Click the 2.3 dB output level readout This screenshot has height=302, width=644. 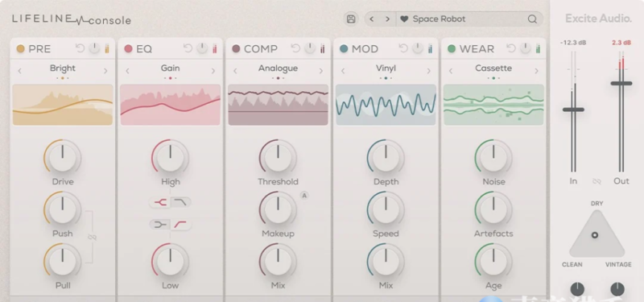621,43
